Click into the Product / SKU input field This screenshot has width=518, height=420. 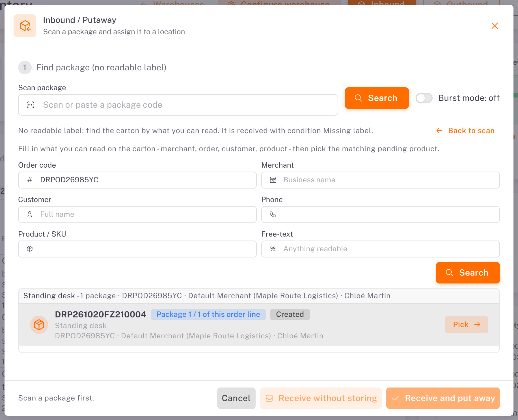[x=137, y=249]
